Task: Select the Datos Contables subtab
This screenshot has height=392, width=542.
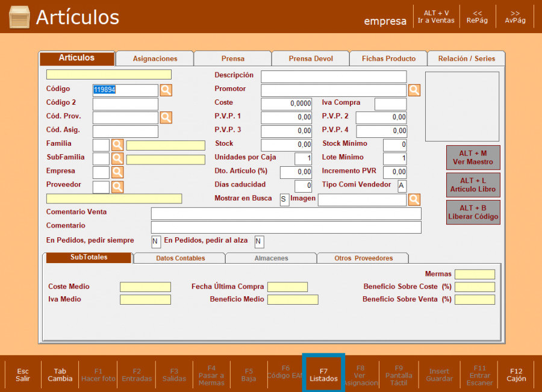Action: click(180, 258)
